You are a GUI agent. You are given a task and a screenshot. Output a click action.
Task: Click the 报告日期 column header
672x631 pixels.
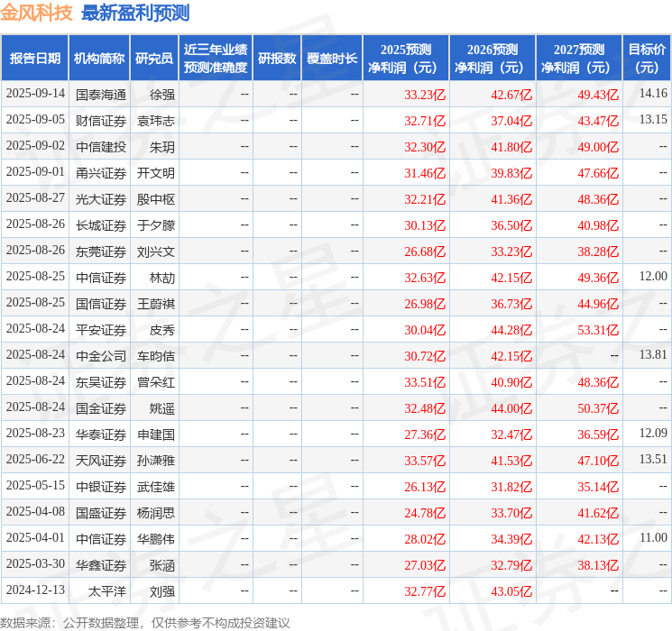click(x=34, y=59)
